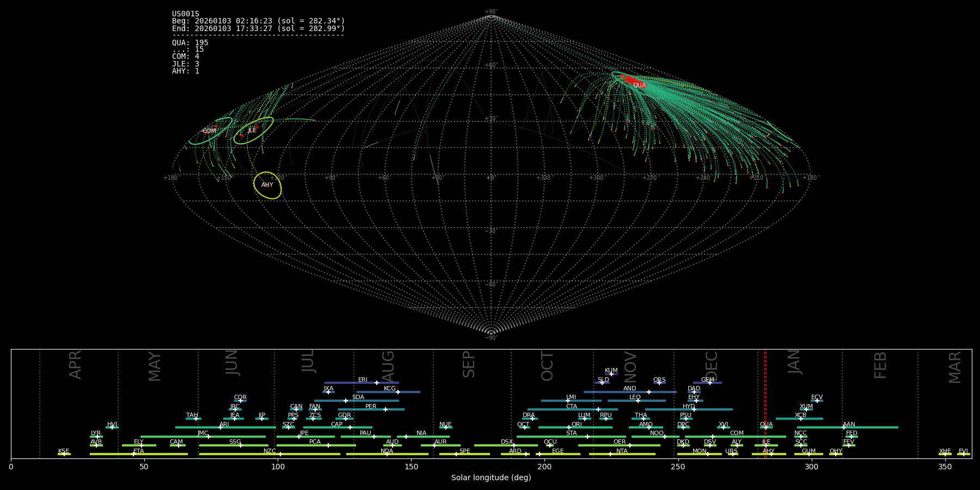
Task: Select the KUM shower label in the timeline
Action: pos(611,371)
